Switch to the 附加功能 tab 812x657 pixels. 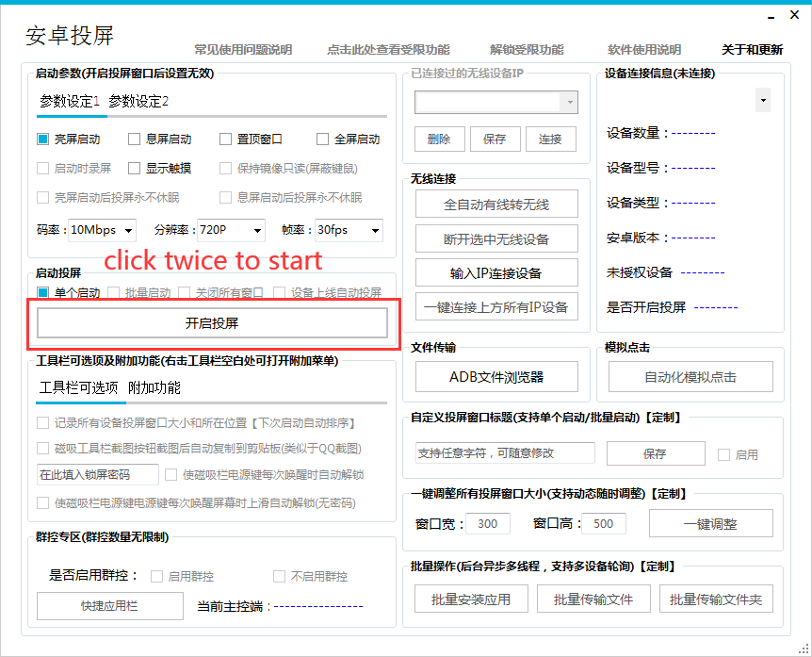(x=154, y=387)
